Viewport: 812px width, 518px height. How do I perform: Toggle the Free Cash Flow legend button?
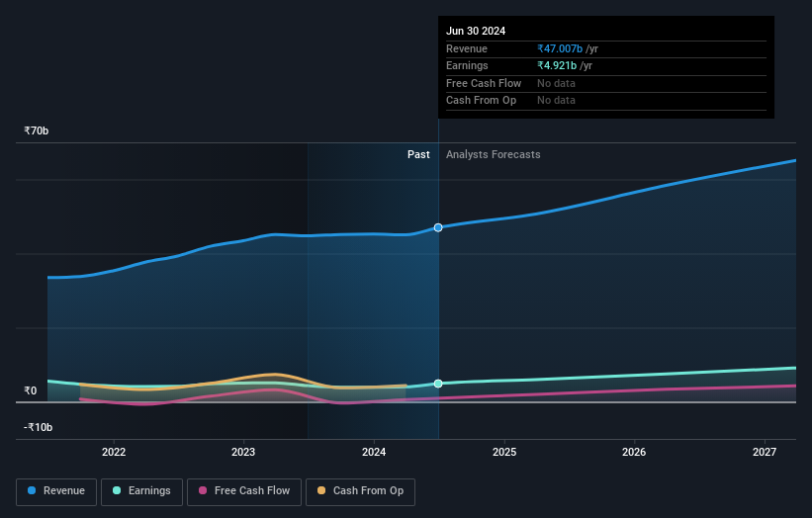tap(244, 491)
